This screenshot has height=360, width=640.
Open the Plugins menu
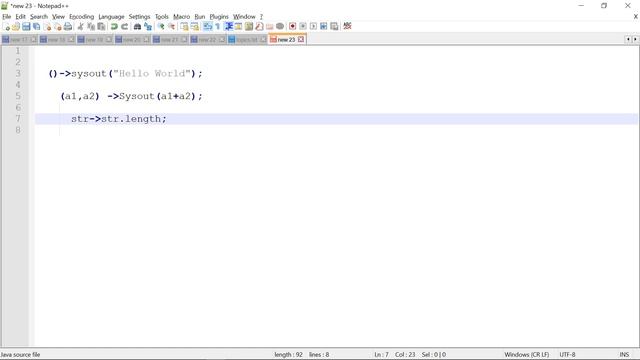(219, 17)
